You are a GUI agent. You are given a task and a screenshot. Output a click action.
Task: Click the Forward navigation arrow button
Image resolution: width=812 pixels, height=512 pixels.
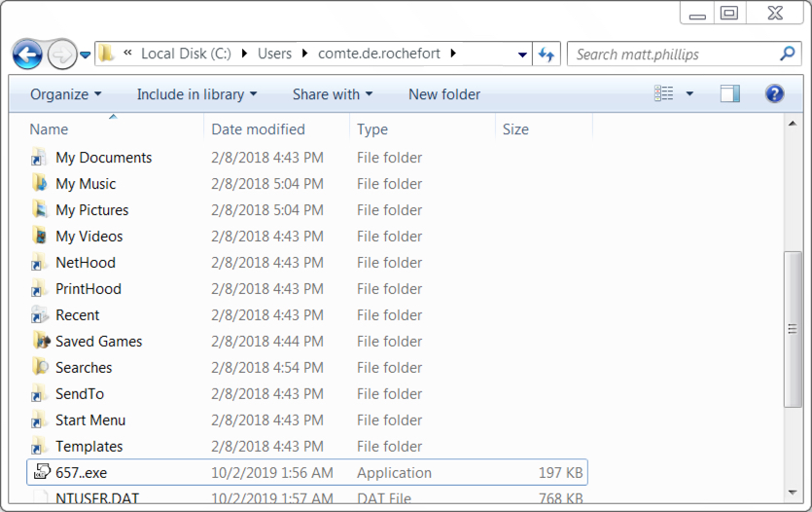tap(61, 54)
